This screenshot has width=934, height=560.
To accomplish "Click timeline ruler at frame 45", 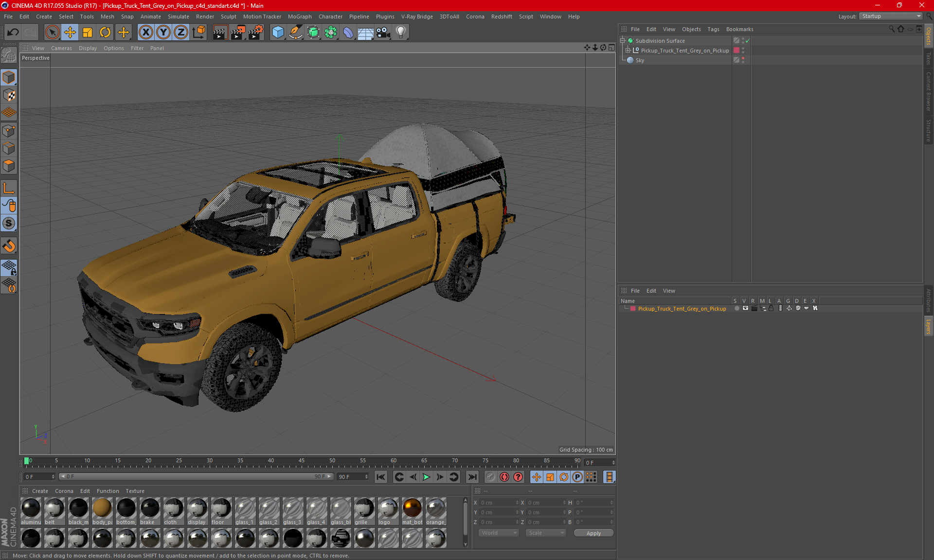I will tap(302, 461).
